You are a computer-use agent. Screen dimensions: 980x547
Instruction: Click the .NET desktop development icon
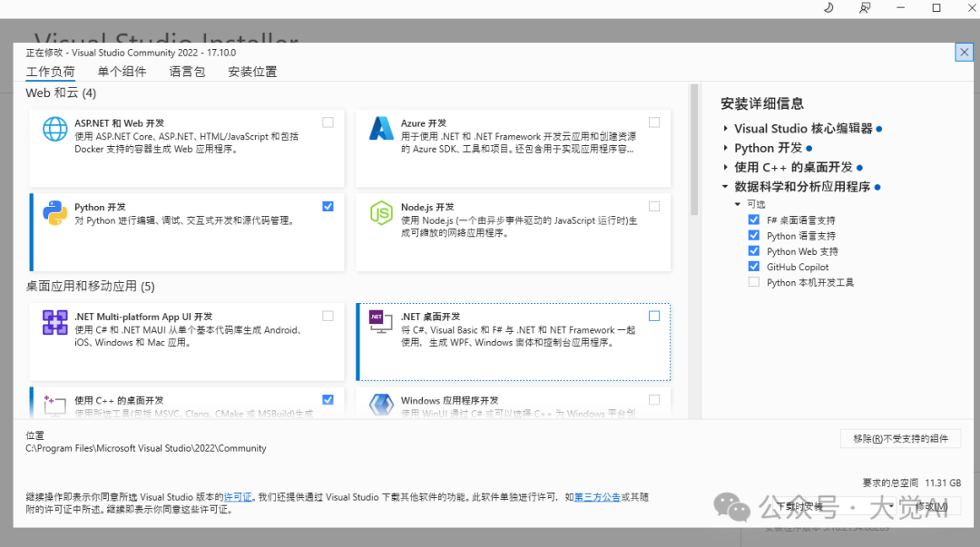380,321
